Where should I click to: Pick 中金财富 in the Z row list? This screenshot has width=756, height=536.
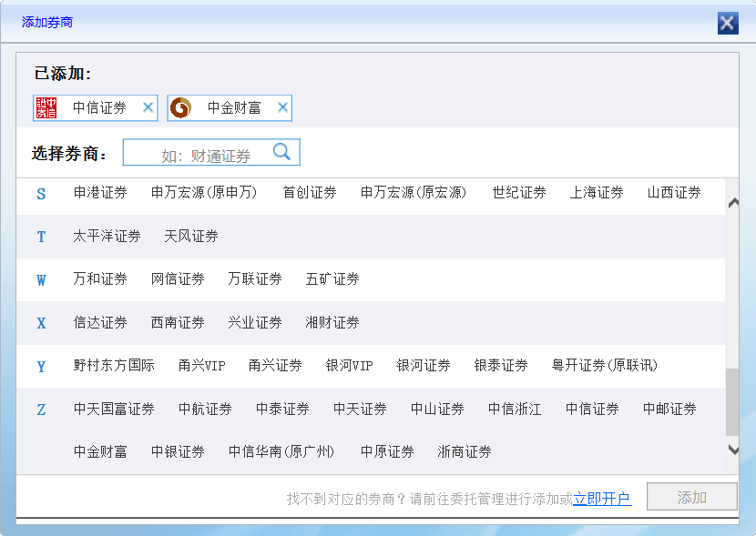coord(100,451)
